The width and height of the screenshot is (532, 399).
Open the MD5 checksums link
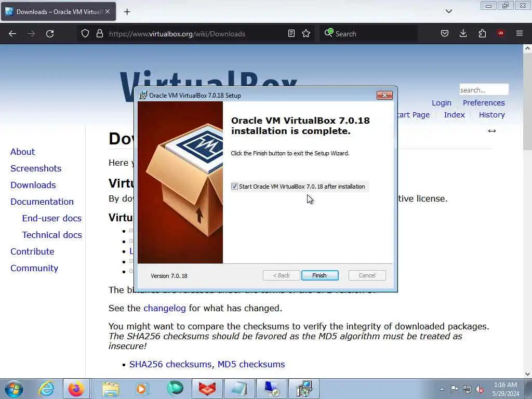[x=251, y=364]
